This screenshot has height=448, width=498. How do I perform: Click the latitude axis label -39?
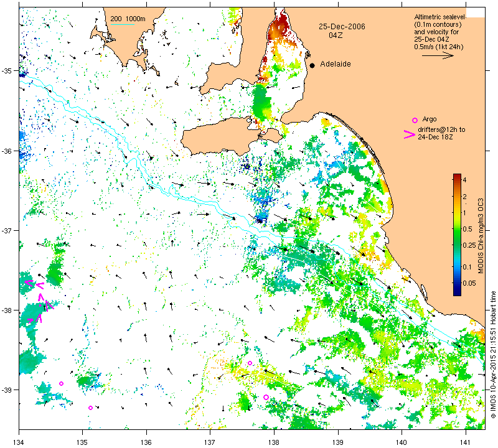pyautogui.click(x=6, y=390)
